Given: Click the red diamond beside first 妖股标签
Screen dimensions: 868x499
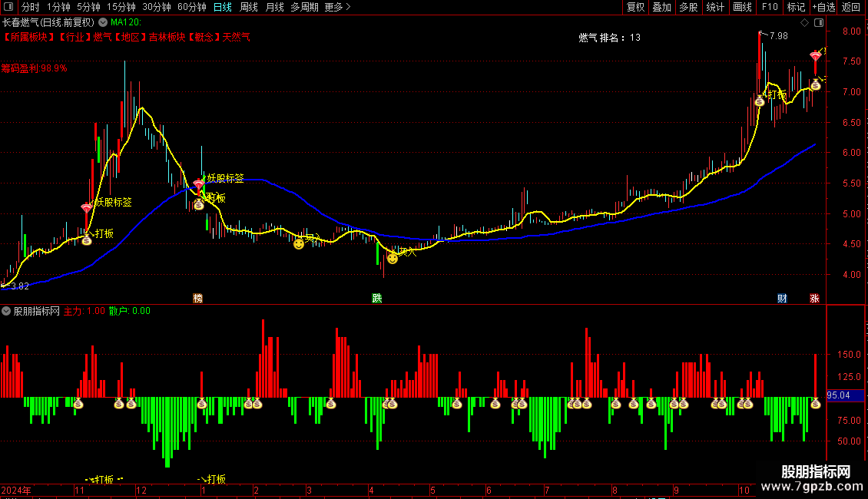Looking at the screenshot, I should [86, 209].
